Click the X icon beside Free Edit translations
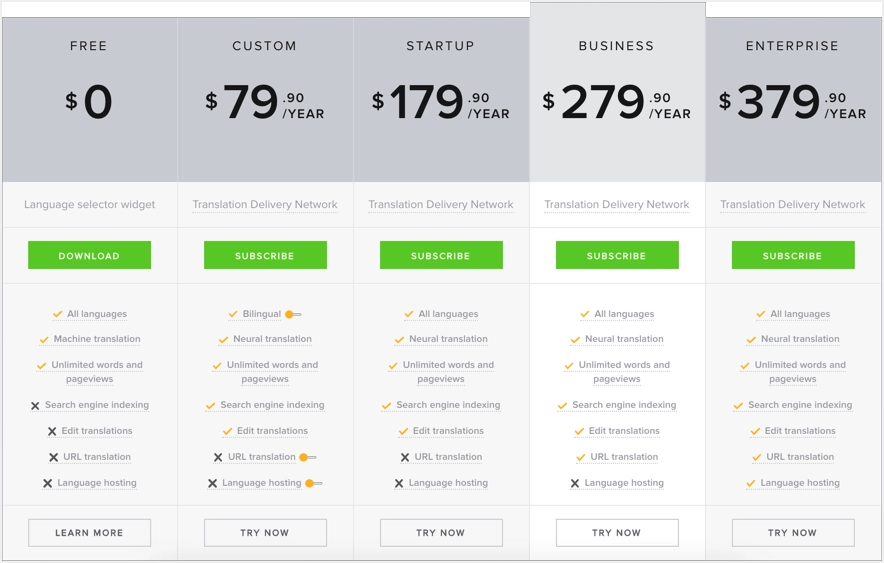Image resolution: width=884 pixels, height=563 pixels. [52, 432]
